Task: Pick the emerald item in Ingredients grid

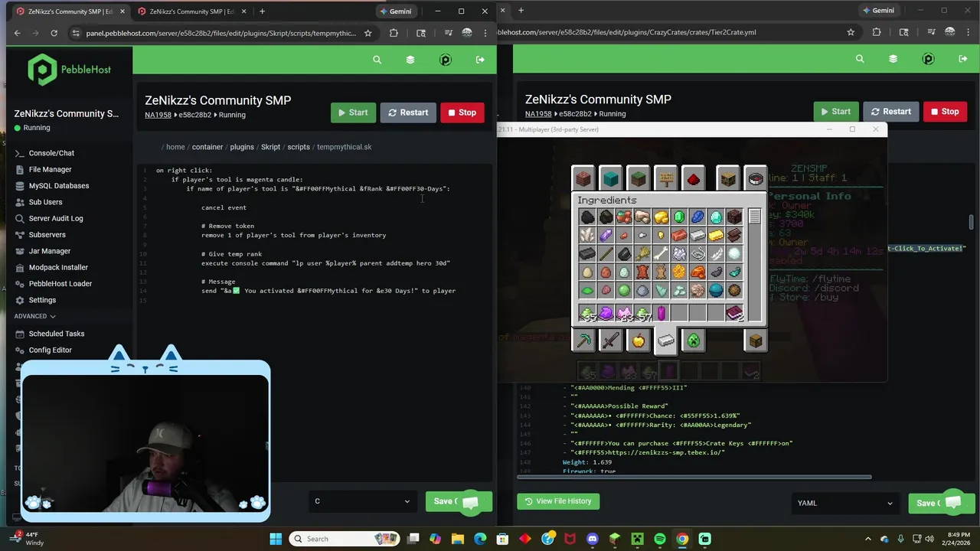Action: 679,217
